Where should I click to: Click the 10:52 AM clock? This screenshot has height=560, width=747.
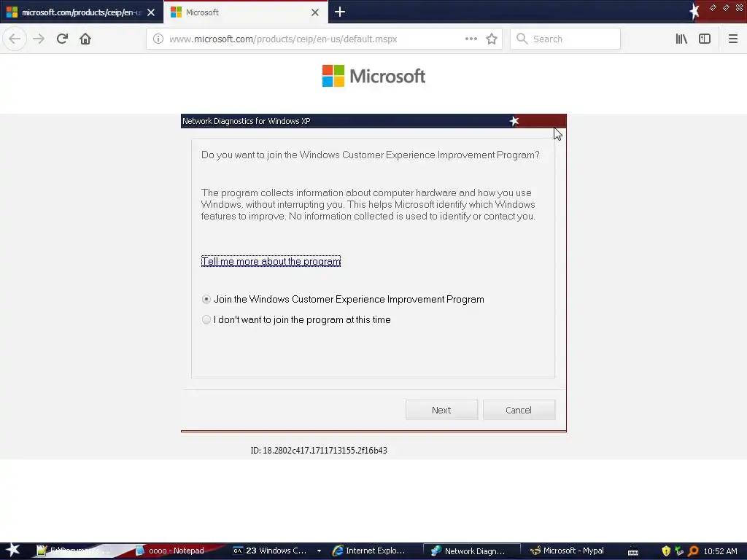[x=720, y=551]
